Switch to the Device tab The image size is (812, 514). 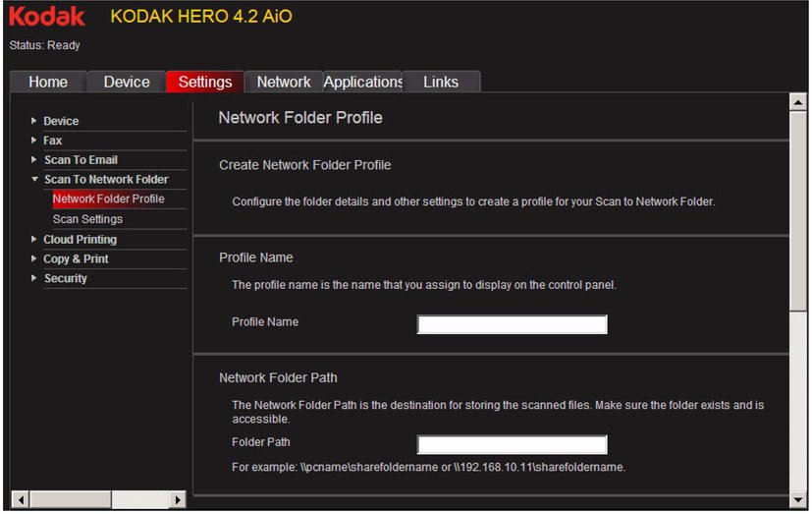(x=127, y=83)
